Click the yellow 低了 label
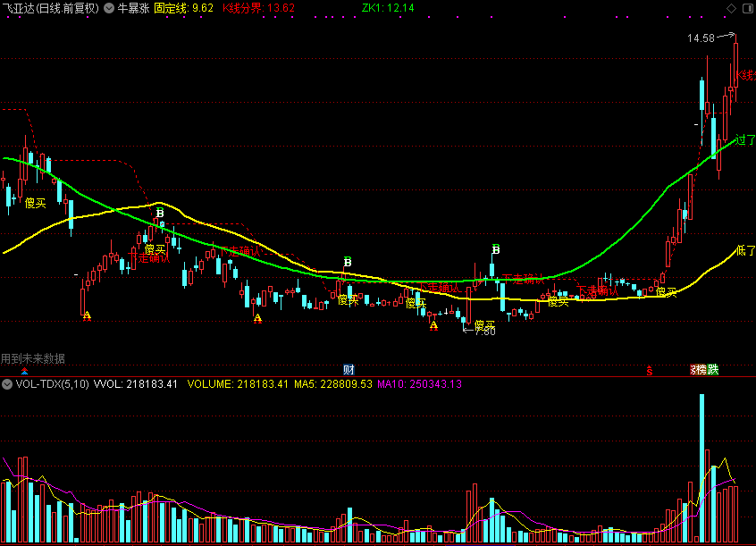The image size is (756, 546). point(745,250)
